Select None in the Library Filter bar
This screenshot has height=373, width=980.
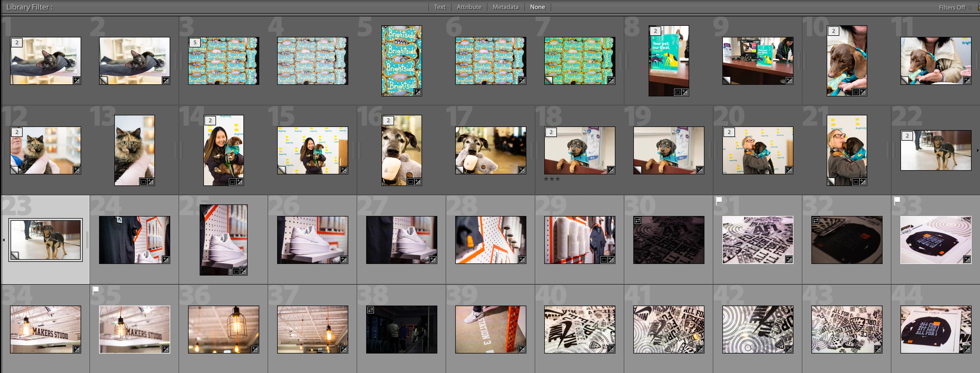coord(537,7)
